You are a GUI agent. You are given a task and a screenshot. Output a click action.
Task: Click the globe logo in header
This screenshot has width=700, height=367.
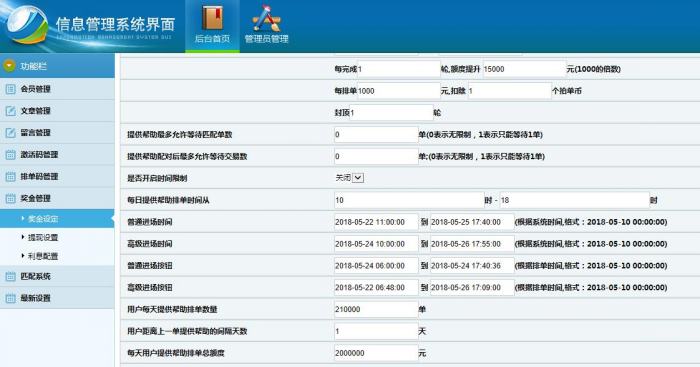27,25
